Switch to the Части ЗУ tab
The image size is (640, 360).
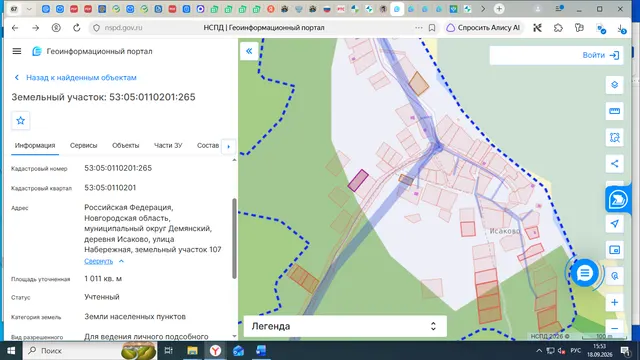click(x=168, y=145)
